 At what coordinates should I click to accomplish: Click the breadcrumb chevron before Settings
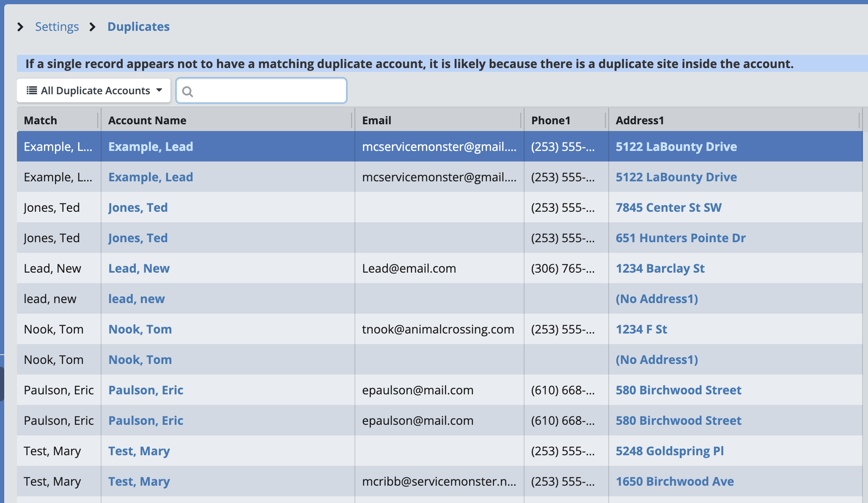click(20, 27)
